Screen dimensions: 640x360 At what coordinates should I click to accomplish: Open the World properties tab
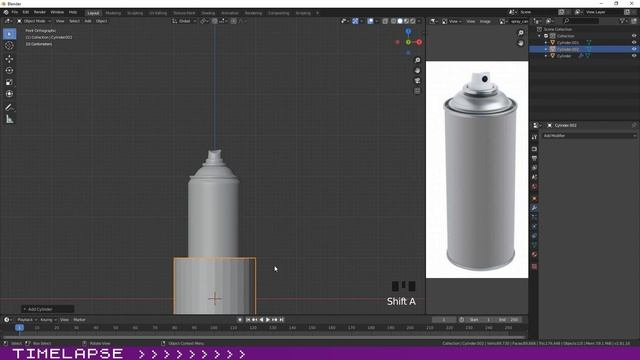point(534,187)
